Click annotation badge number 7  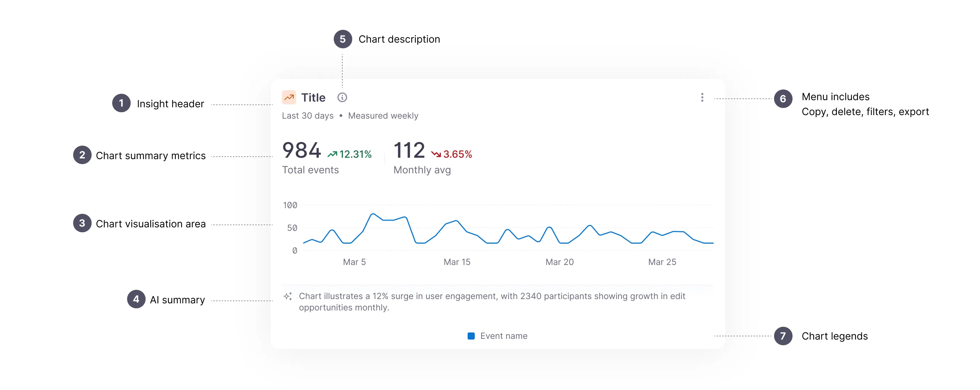pyautogui.click(x=783, y=336)
